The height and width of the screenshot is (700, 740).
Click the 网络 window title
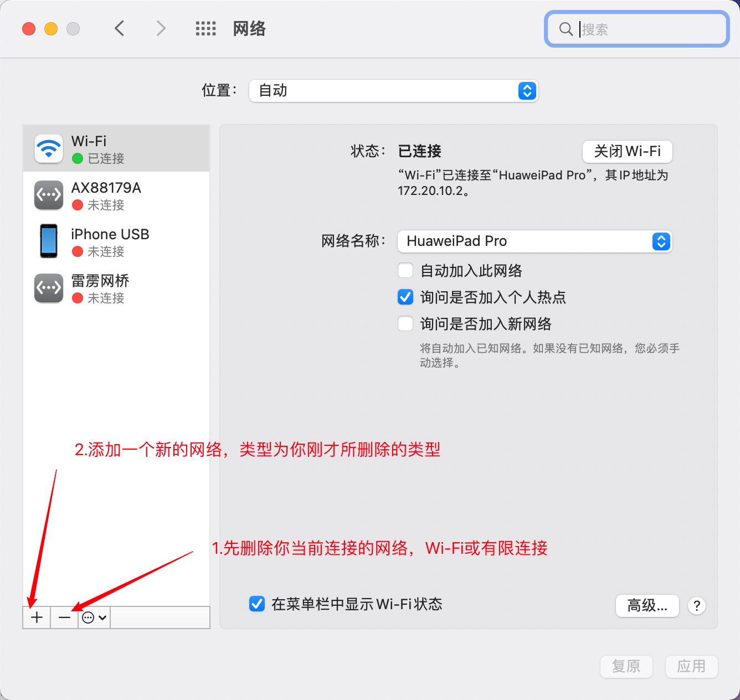point(249,29)
